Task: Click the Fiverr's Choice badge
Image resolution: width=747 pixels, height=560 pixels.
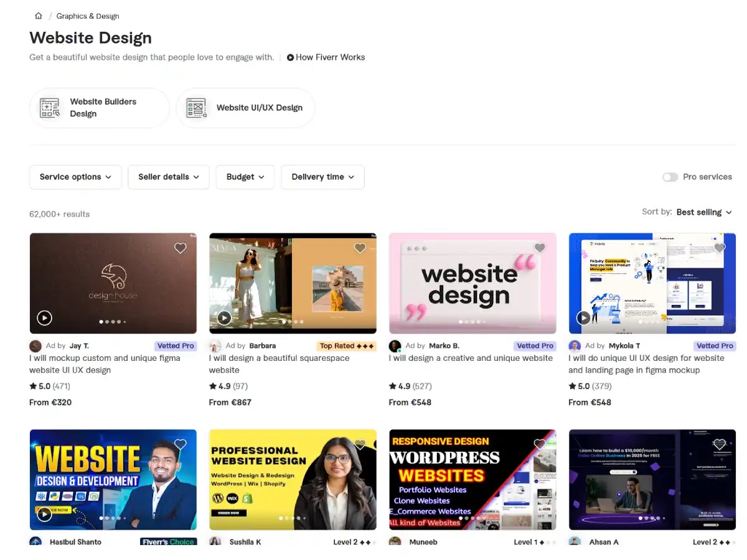Action: pos(169,542)
